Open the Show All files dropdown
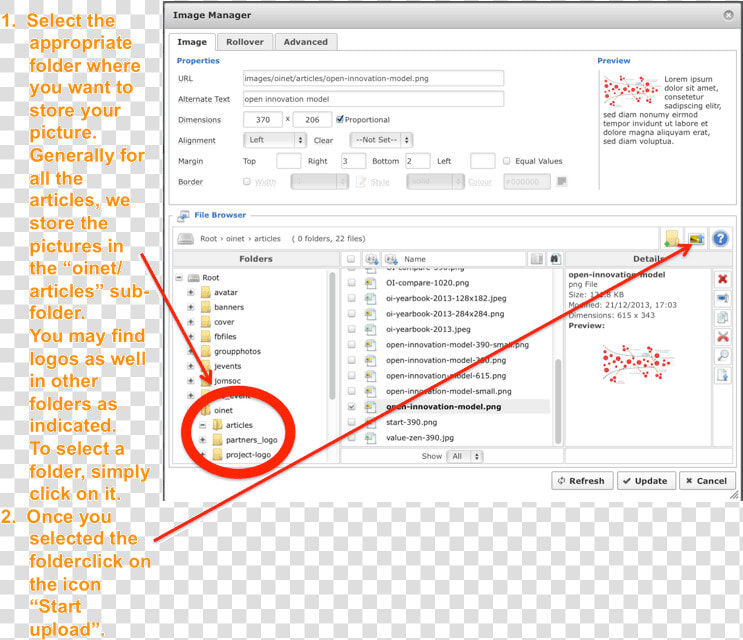 (464, 456)
